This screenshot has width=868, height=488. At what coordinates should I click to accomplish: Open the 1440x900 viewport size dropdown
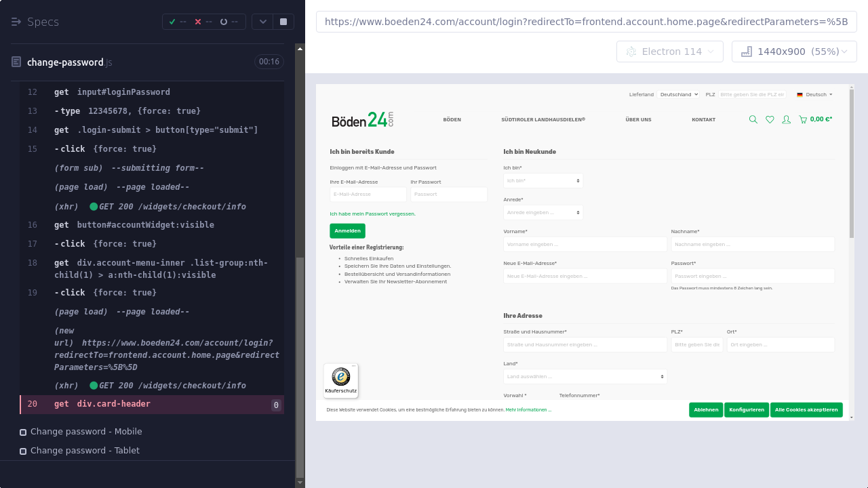coord(794,52)
